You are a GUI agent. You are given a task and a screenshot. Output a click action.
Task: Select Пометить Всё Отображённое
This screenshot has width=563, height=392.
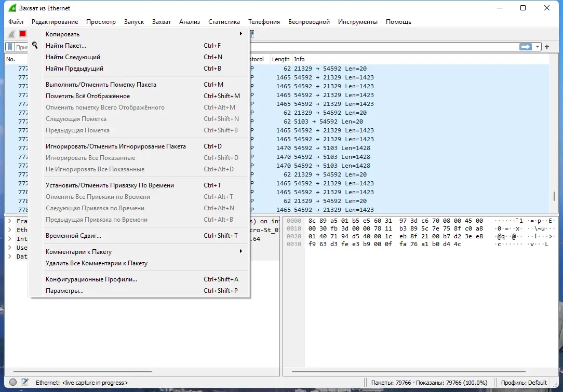[x=139, y=96]
